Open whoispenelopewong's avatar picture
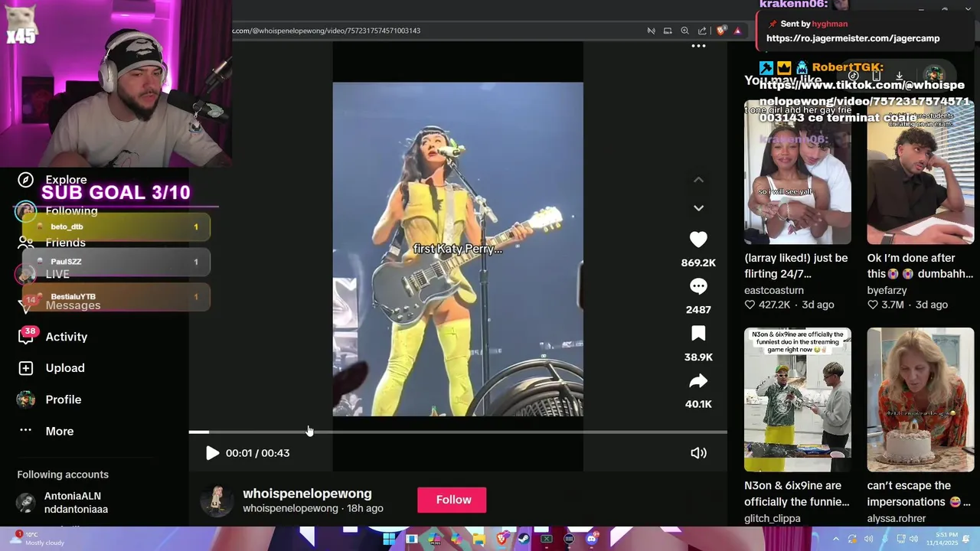 pos(217,500)
